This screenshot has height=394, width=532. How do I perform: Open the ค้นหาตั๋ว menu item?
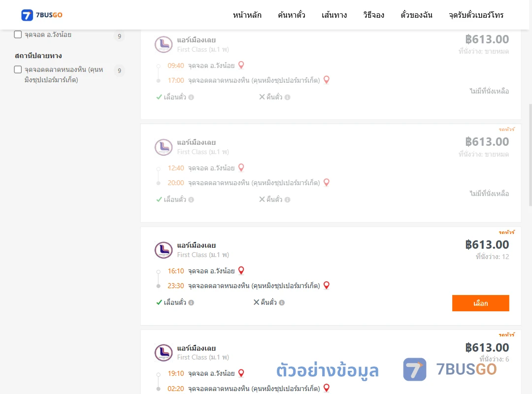click(x=292, y=15)
